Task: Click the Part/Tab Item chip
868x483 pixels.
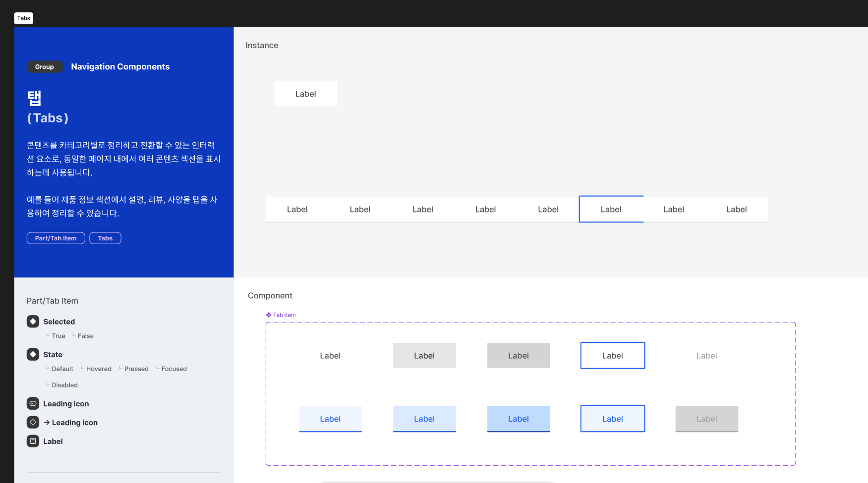Action: [x=56, y=238]
